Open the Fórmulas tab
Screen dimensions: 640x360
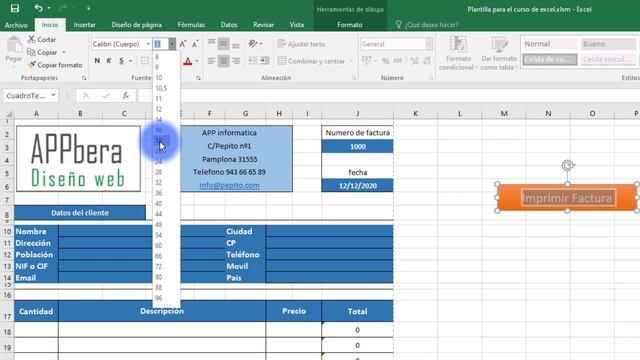pos(191,25)
